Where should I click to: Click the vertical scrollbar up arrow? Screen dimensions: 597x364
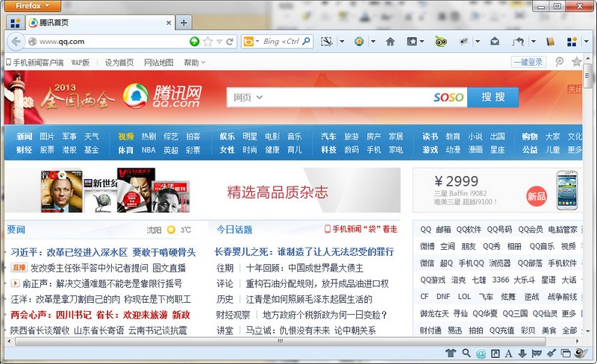[x=587, y=59]
